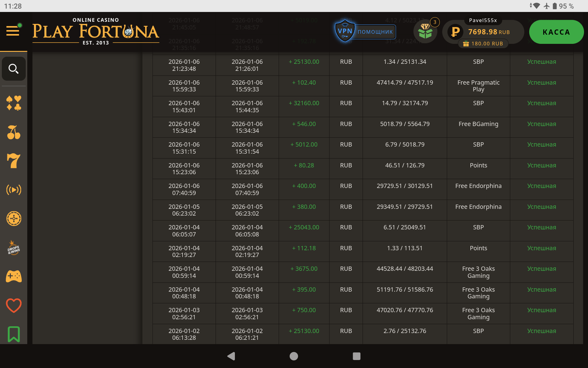The height and width of the screenshot is (368, 588).
Task: Open live broadcast games icon
Action: (13, 190)
